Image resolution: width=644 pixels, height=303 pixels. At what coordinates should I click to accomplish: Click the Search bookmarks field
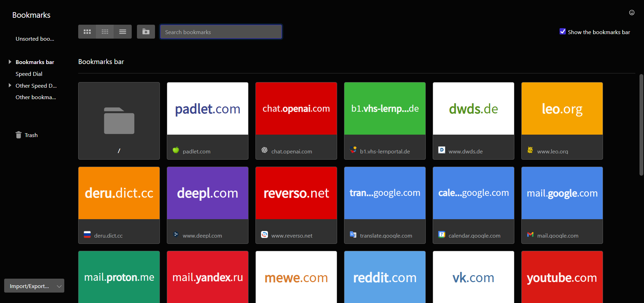[x=221, y=32]
